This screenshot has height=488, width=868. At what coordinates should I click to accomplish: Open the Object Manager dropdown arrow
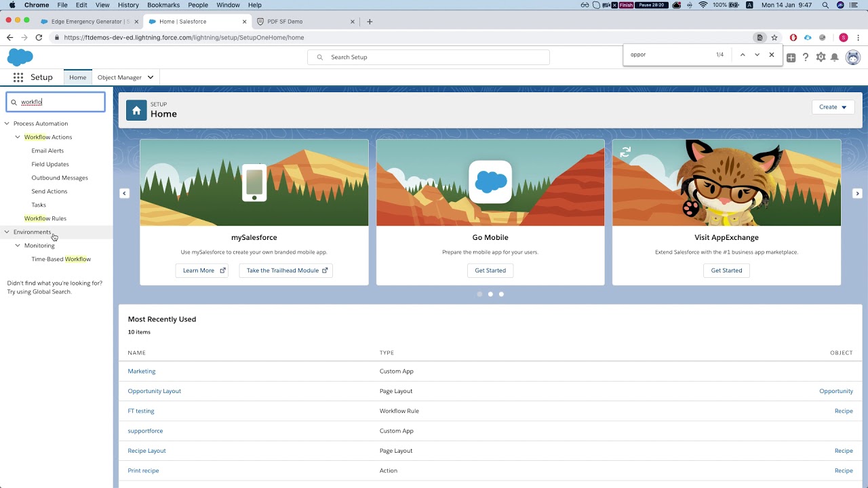pyautogui.click(x=151, y=77)
